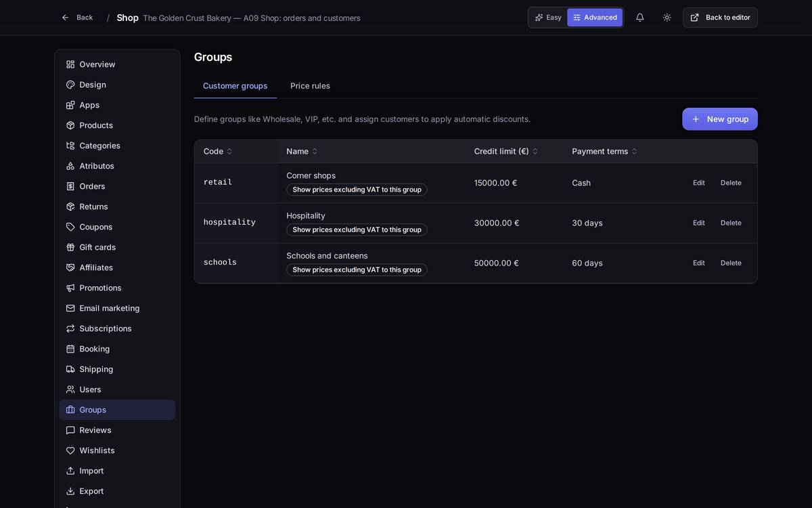Click the 15000.00 € credit limit

pyautogui.click(x=495, y=183)
